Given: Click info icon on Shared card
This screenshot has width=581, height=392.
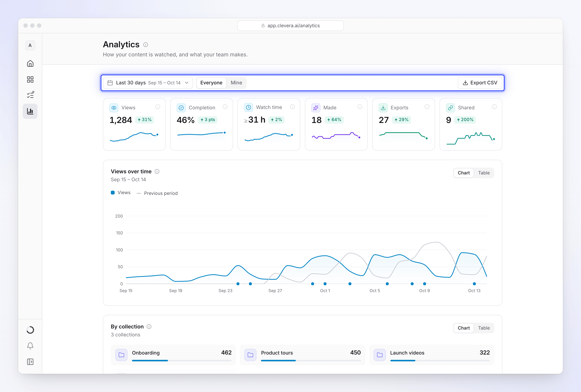Looking at the screenshot, I should pyautogui.click(x=494, y=107).
